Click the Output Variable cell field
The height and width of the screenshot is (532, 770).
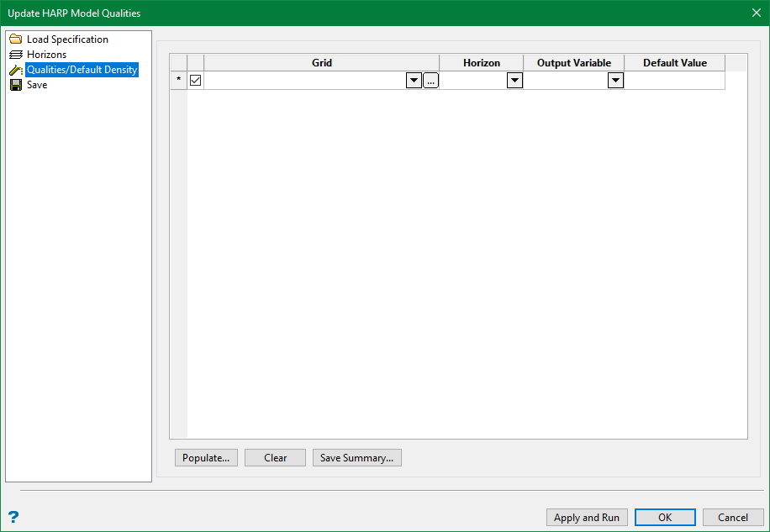(566, 81)
